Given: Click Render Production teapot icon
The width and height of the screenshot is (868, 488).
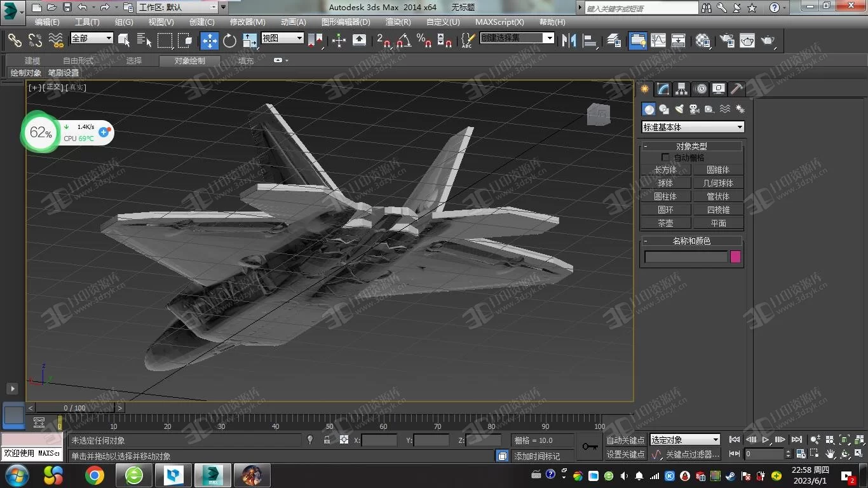Looking at the screenshot, I should pyautogui.click(x=768, y=40).
